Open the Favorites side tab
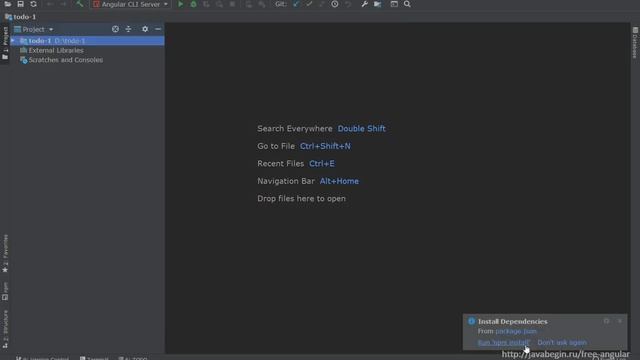Viewport: 640px width, 360px height. pyautogui.click(x=5, y=253)
